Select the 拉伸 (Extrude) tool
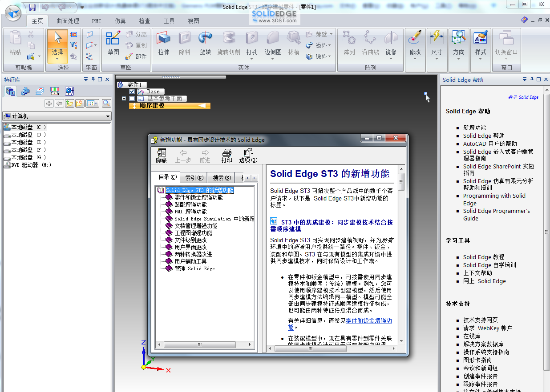550x392 pixels. point(164,44)
